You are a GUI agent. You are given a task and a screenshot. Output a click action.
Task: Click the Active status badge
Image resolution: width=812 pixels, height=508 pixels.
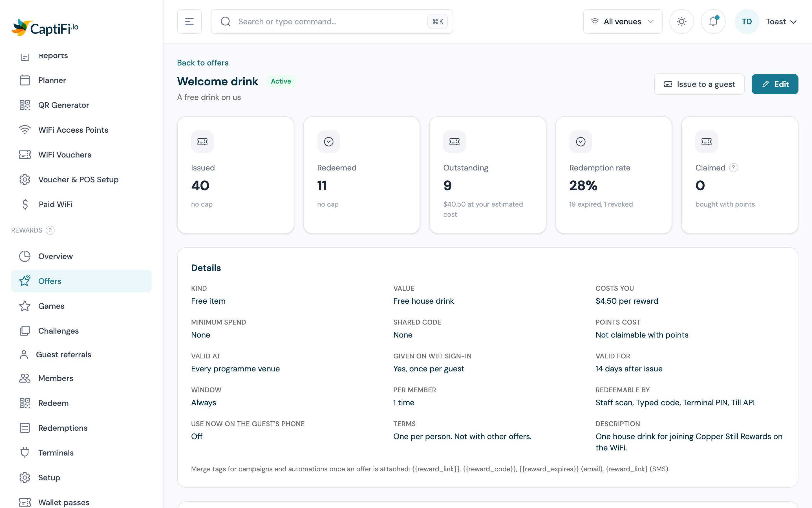tap(281, 81)
